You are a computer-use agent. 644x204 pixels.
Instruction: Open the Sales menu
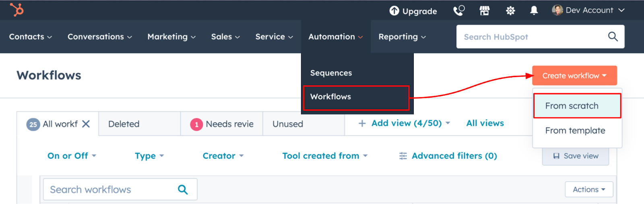(225, 37)
